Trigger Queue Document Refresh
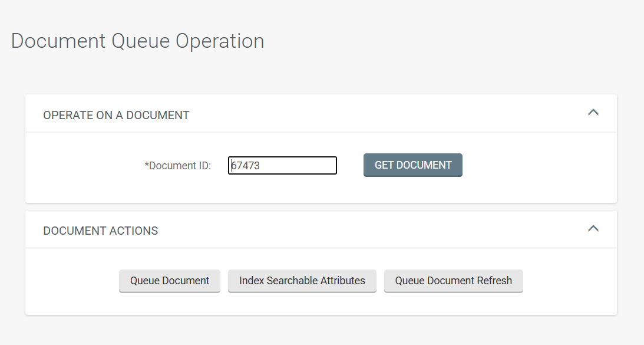644x345 pixels. (453, 281)
